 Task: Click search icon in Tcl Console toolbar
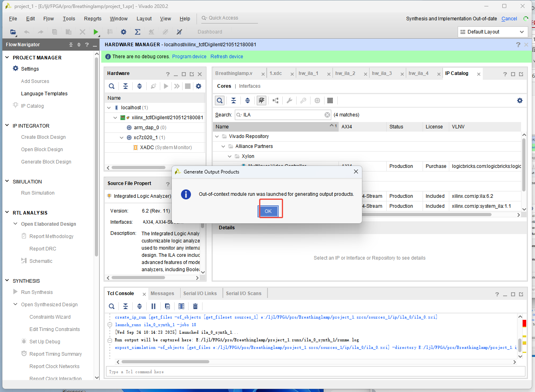pyautogui.click(x=112, y=306)
